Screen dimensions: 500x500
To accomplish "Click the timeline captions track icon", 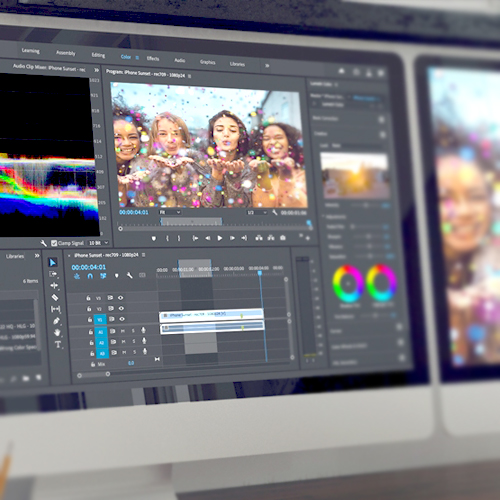I will (142, 275).
